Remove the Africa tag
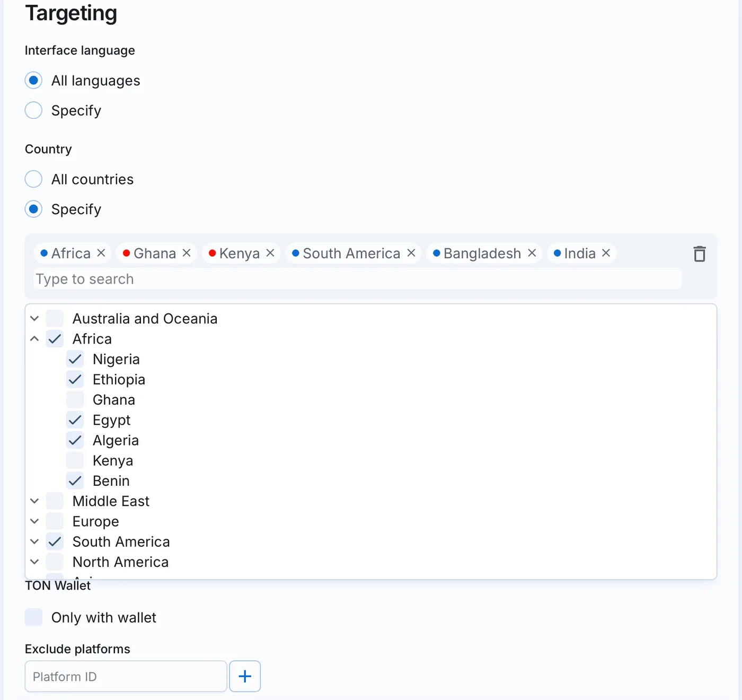 [x=101, y=253]
